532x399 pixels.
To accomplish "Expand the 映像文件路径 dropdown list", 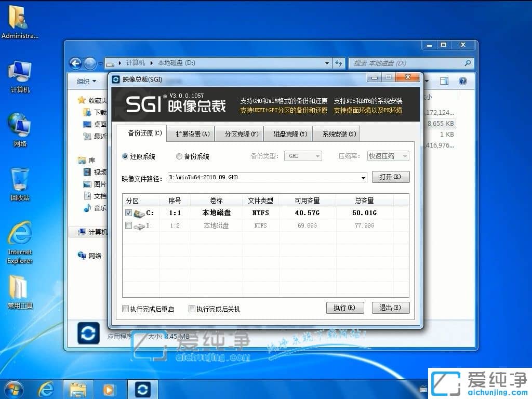I will pyautogui.click(x=364, y=177).
